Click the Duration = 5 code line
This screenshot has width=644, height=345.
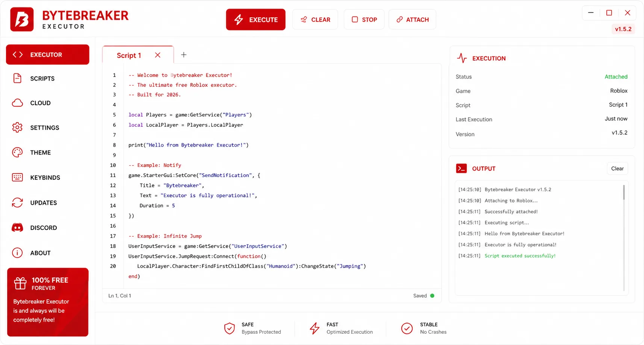(x=157, y=206)
